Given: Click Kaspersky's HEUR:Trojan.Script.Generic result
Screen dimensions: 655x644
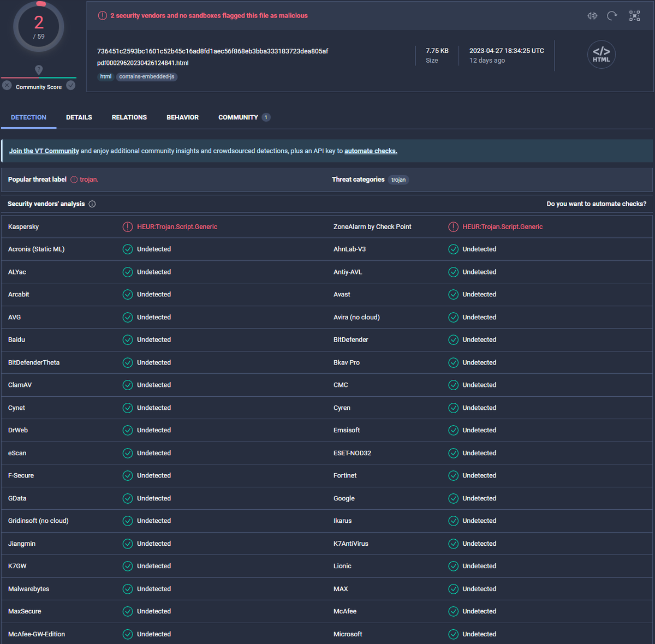Looking at the screenshot, I should click(177, 227).
